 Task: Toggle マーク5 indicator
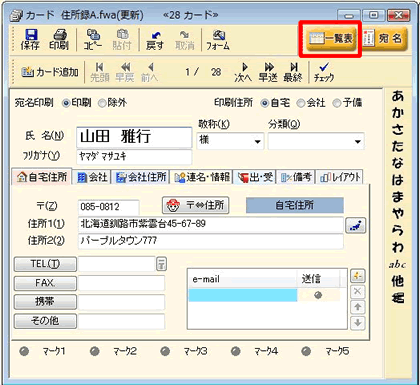[306, 351]
